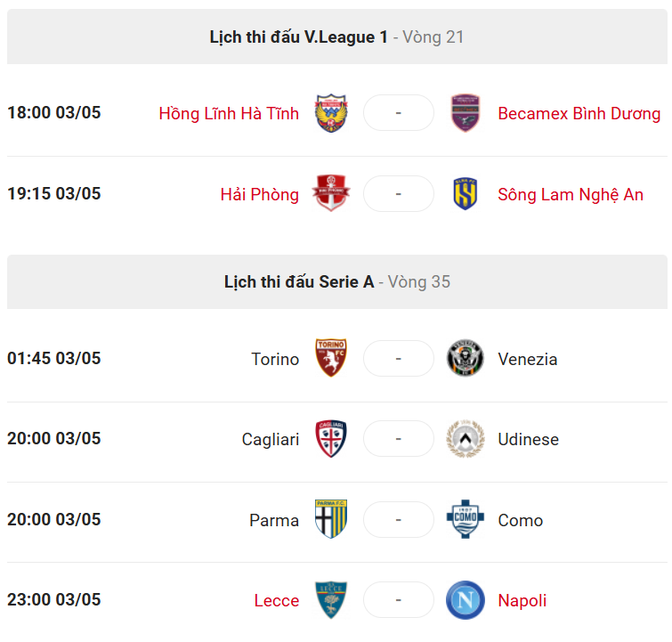Open the Lecce club crest
This screenshot has height=642, width=672.
331,600
